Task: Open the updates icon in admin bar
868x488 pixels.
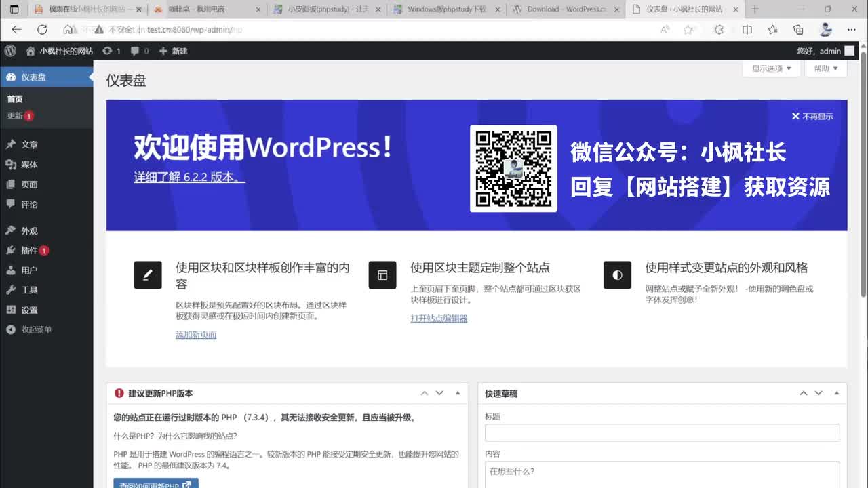Action: coord(107,51)
